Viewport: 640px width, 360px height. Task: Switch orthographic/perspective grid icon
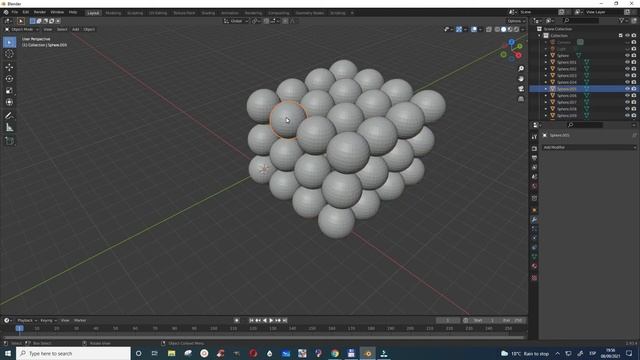click(x=521, y=99)
